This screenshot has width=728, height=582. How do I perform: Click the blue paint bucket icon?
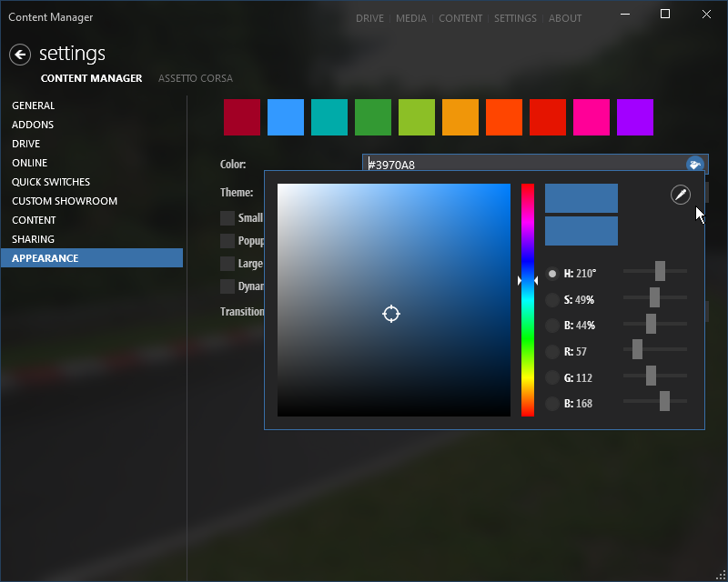pyautogui.click(x=695, y=164)
